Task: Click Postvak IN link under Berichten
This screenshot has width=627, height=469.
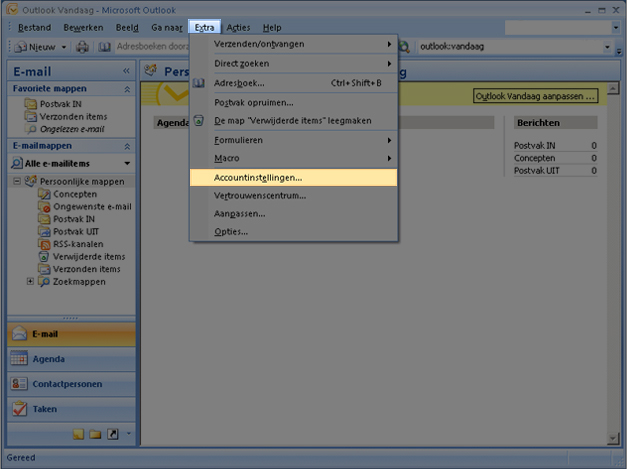Action: (534, 145)
